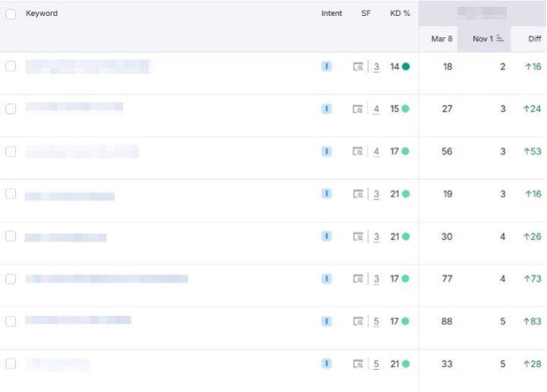This screenshot has height=392, width=547.
Task: Sort by KD % column header
Action: [400, 13]
